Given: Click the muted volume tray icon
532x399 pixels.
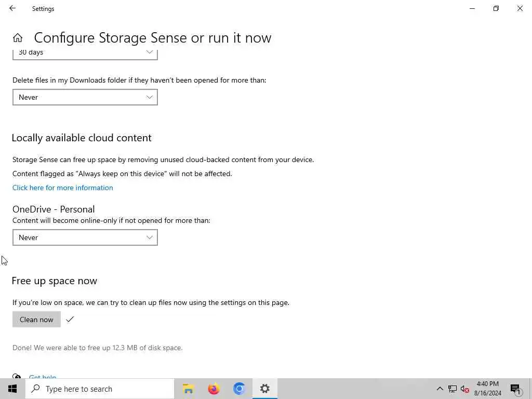Looking at the screenshot, I should [465, 389].
